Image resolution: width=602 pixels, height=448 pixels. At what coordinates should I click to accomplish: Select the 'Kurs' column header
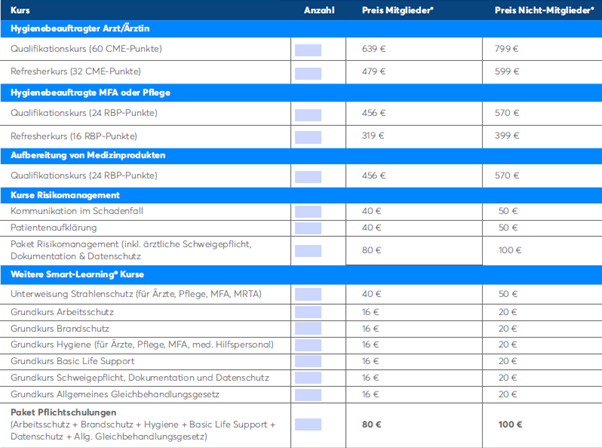[x=20, y=10]
